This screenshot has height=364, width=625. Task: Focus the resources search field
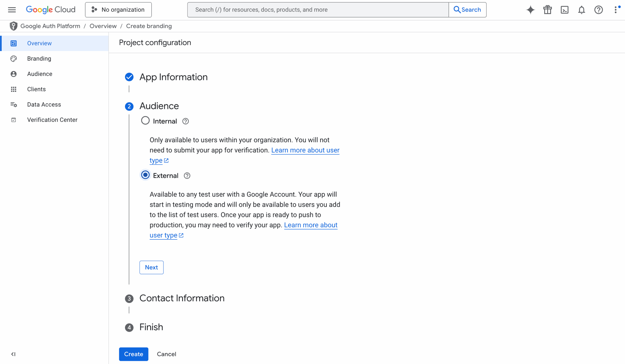click(318, 10)
